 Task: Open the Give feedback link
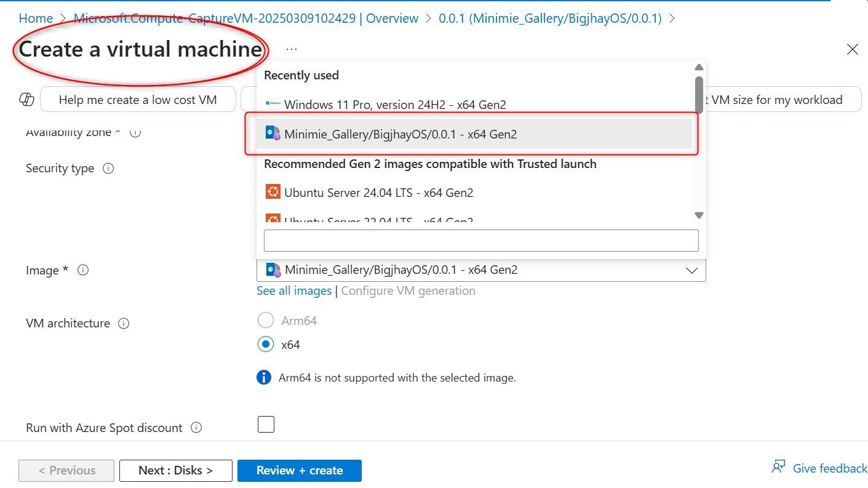pos(830,468)
